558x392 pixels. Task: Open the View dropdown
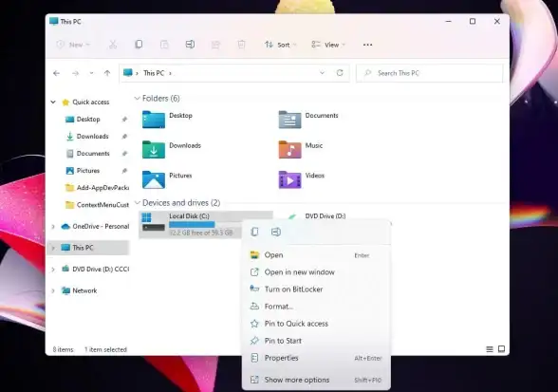point(328,45)
